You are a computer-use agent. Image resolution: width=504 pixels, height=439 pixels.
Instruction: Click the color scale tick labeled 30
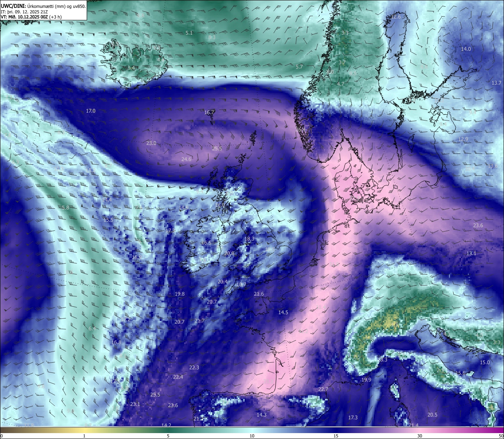420,435
